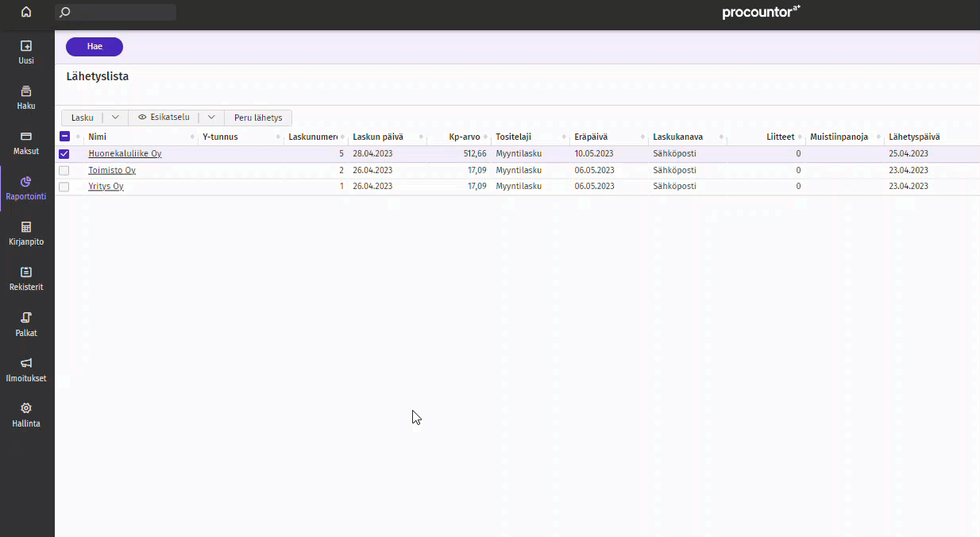Open the Uusi (New) sidebar menu
Viewport: 980px width, 537px height.
click(26, 52)
